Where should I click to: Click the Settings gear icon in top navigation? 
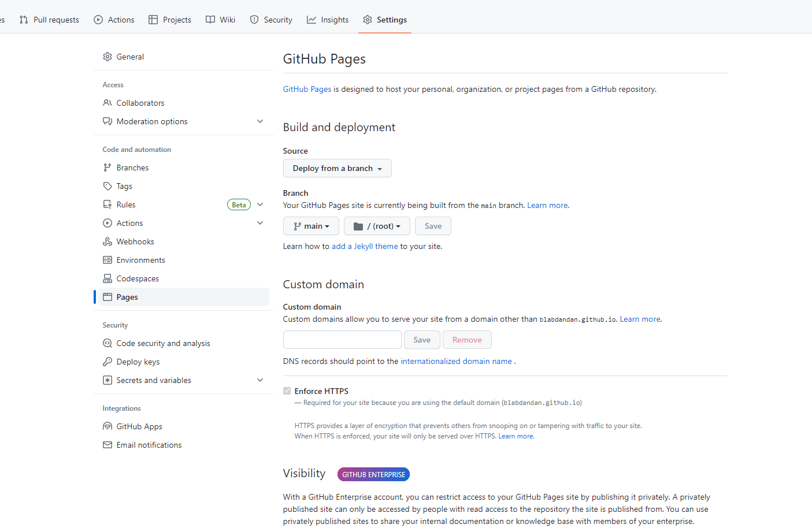368,20
